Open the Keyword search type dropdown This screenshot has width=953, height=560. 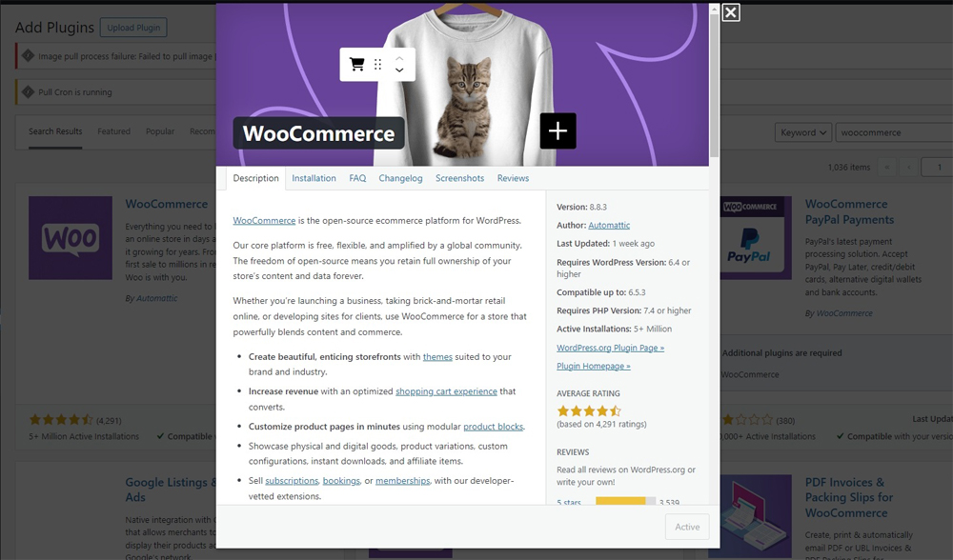coord(802,132)
